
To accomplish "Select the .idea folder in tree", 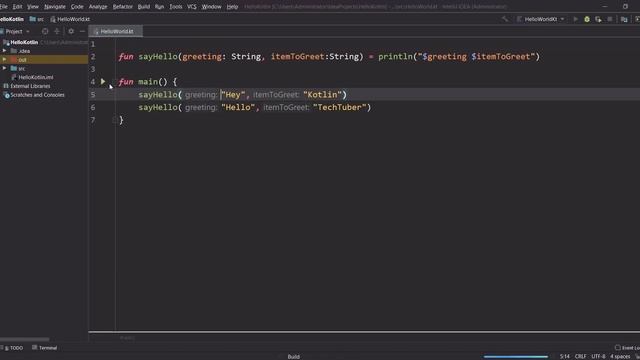I will coord(24,51).
